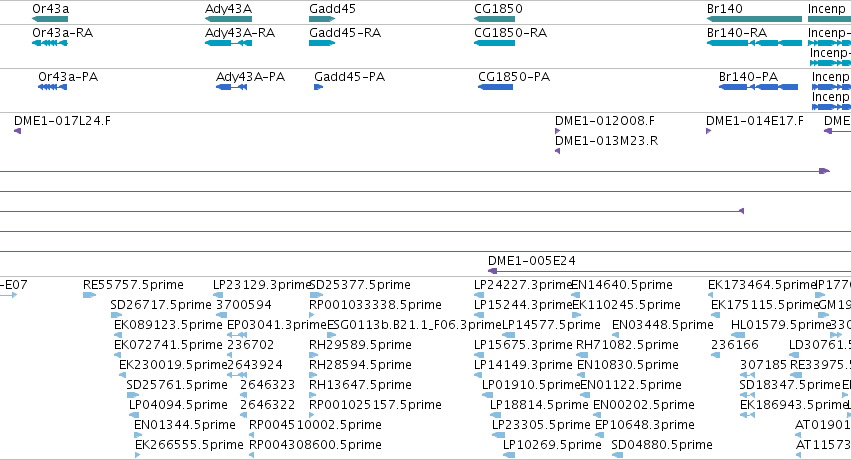Select the SD25377.5prime EST glyph
851x460 pixels.
pyautogui.click(x=316, y=295)
